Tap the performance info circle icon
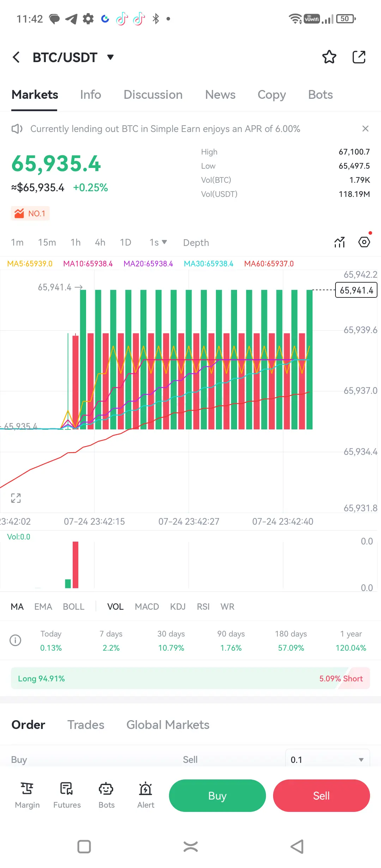 (16, 640)
